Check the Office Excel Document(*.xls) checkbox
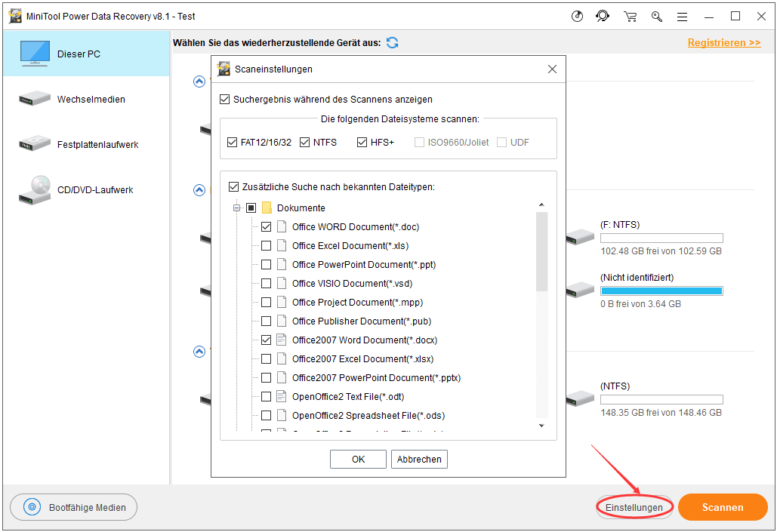 point(266,246)
